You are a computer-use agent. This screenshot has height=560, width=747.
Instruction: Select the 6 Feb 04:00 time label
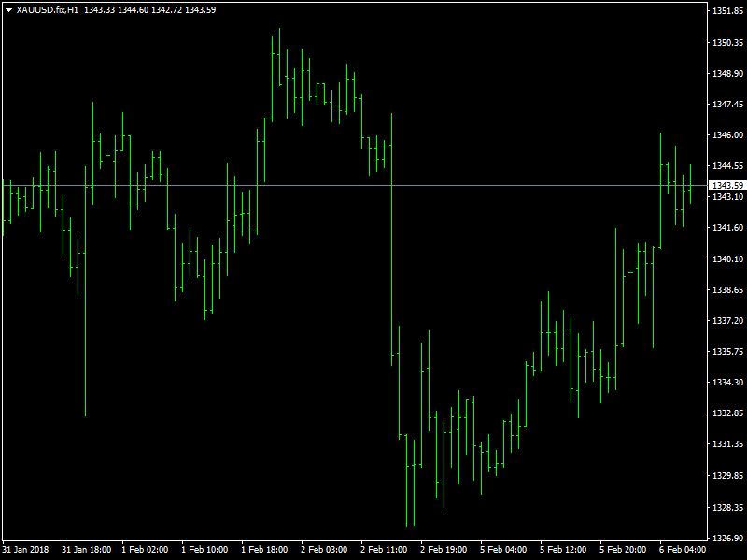click(683, 549)
